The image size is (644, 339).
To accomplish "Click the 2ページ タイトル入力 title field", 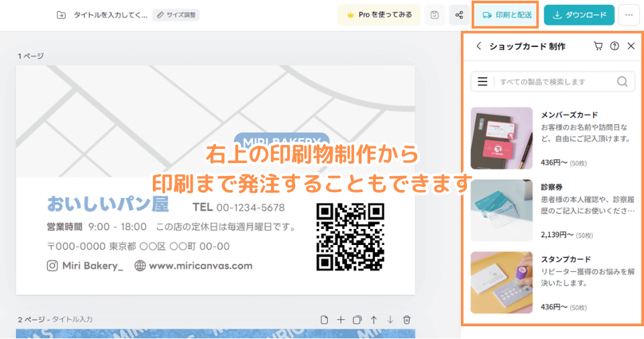I will click(x=72, y=320).
